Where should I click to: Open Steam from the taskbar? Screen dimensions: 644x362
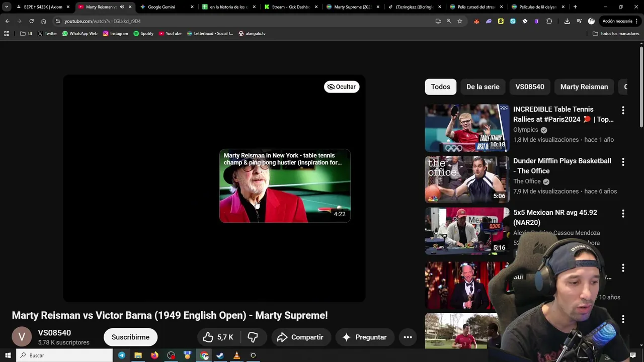(x=220, y=355)
